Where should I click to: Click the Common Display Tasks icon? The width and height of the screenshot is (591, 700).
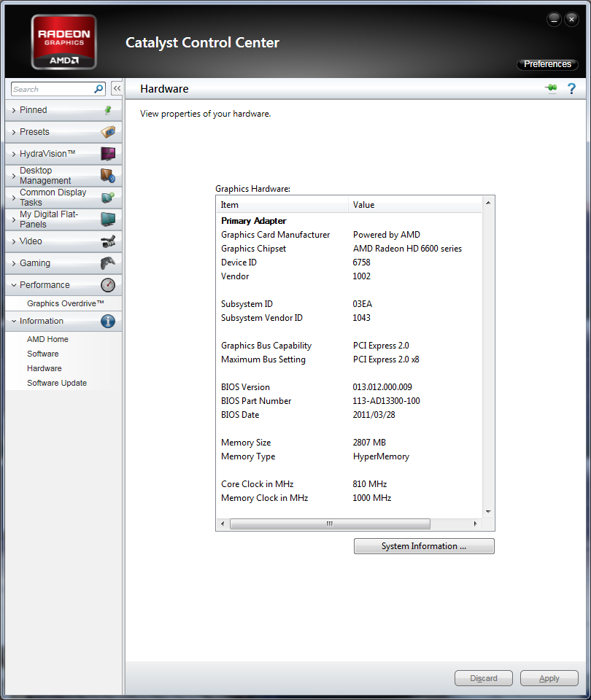pos(108,198)
